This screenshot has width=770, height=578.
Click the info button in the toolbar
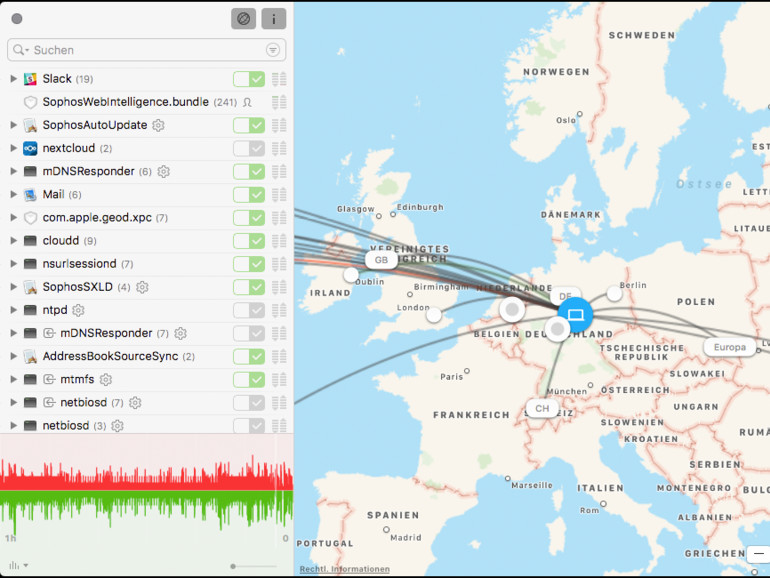[274, 19]
